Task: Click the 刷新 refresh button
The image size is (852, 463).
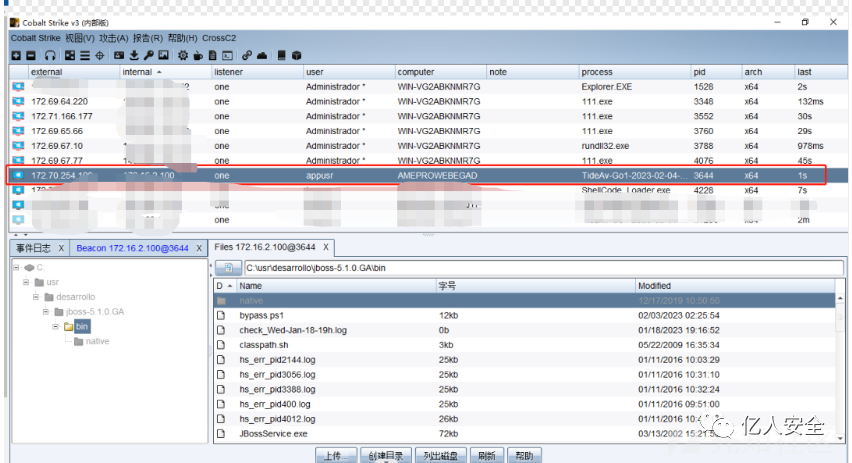Action: coord(487,455)
